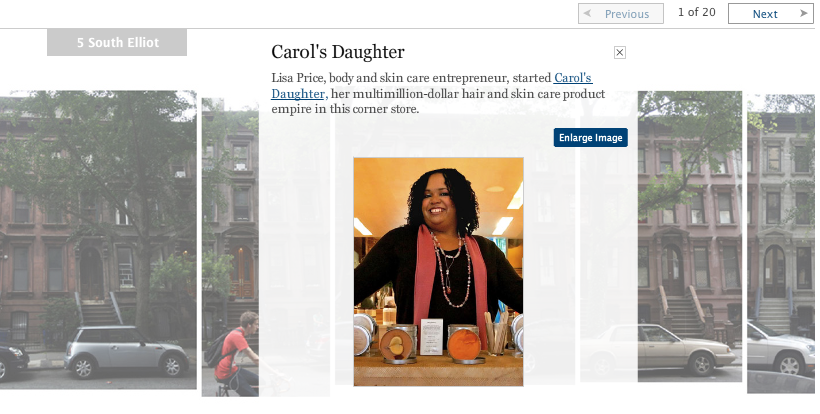The width and height of the screenshot is (820, 414).
Task: Click the right arrow icon on Next
Action: 804,13
